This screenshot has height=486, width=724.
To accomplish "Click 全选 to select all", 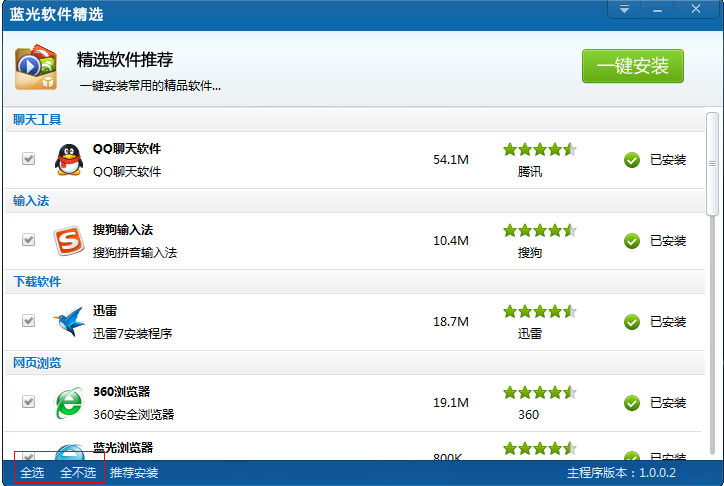I will (32, 473).
